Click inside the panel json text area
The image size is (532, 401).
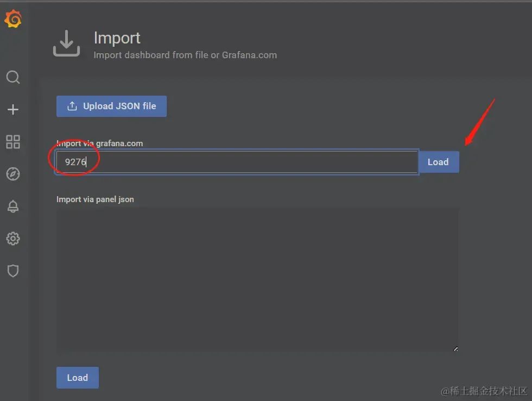[x=257, y=280]
